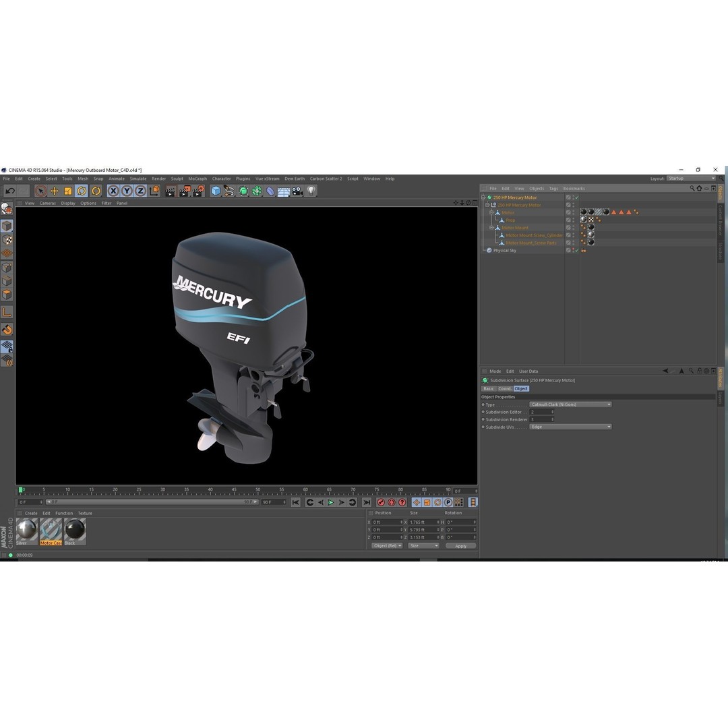Click the green Subdivision Surface generator icon
The image size is (728, 728).
[x=243, y=191]
